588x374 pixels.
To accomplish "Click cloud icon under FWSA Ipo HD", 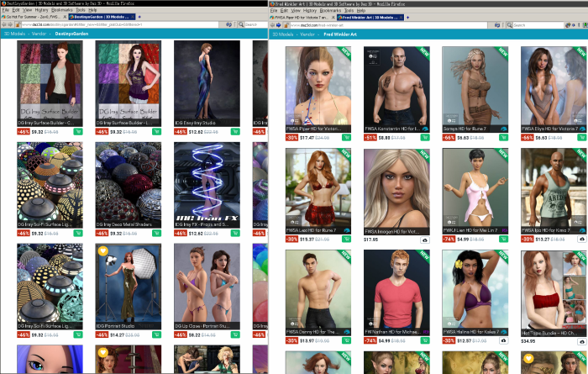I will coord(582,239).
